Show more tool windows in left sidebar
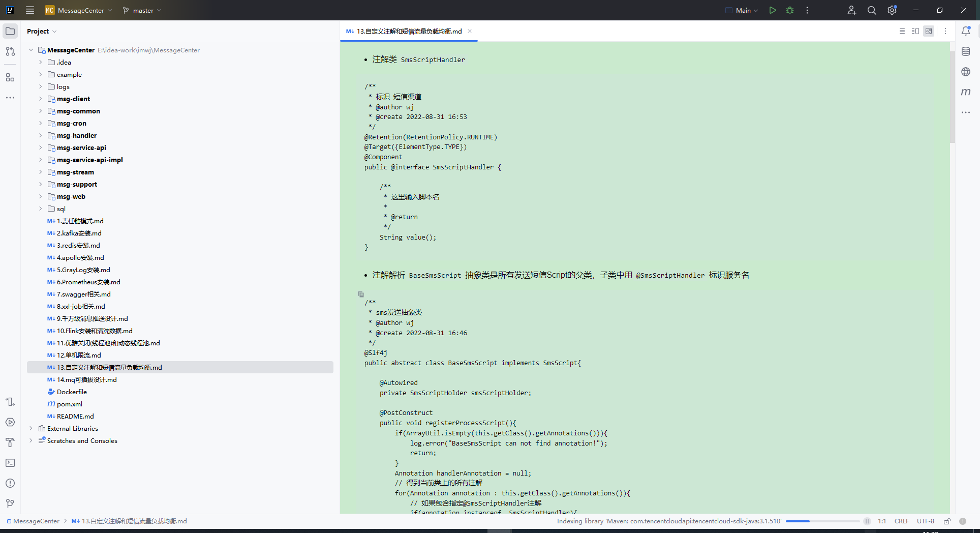Image resolution: width=980 pixels, height=533 pixels. [x=10, y=98]
